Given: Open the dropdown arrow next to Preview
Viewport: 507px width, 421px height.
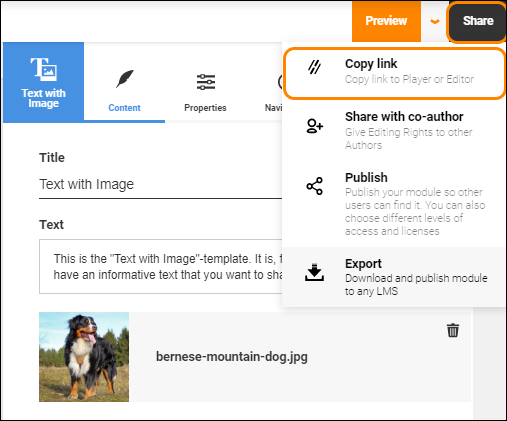Looking at the screenshot, I should pyautogui.click(x=435, y=22).
